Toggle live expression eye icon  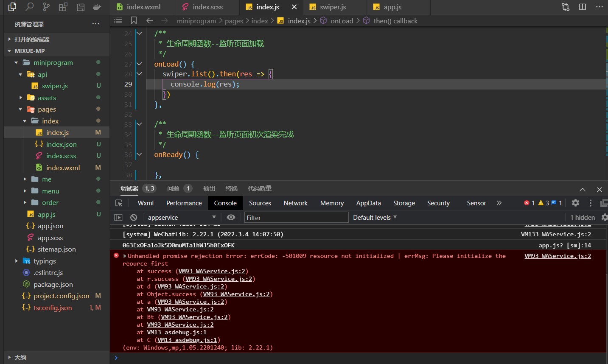tap(231, 217)
